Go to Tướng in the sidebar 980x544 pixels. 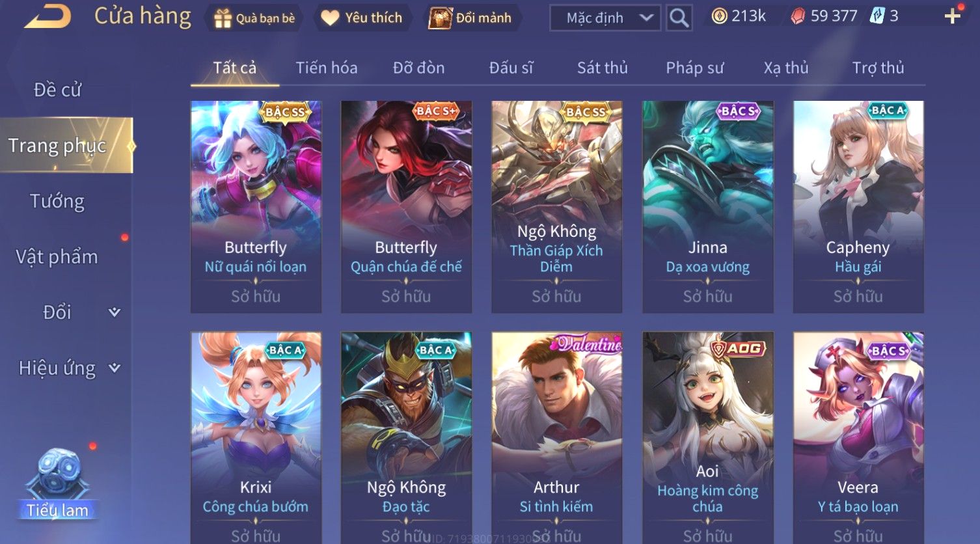click(x=57, y=202)
